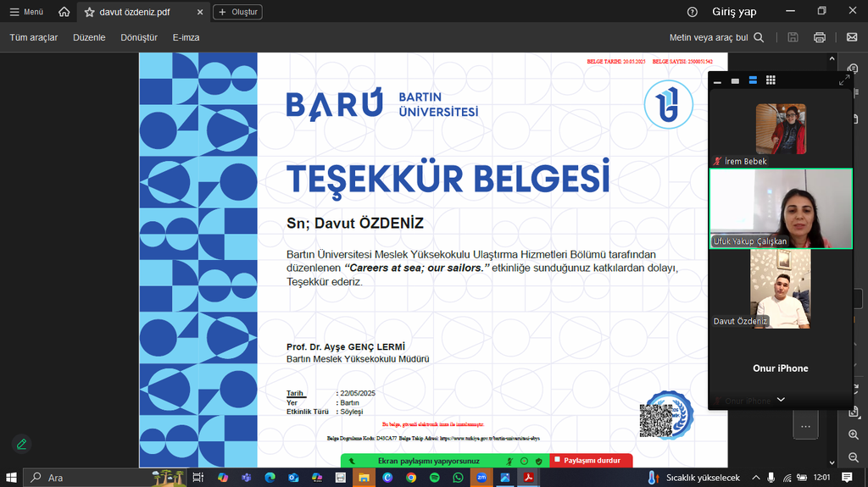Viewport: 868px width, 487px height.
Task: Switch to Zoom app on taskbar
Action: [x=481, y=477]
